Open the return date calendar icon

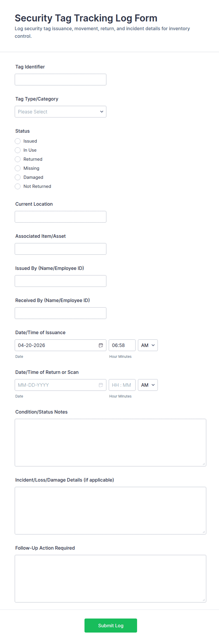click(x=101, y=385)
